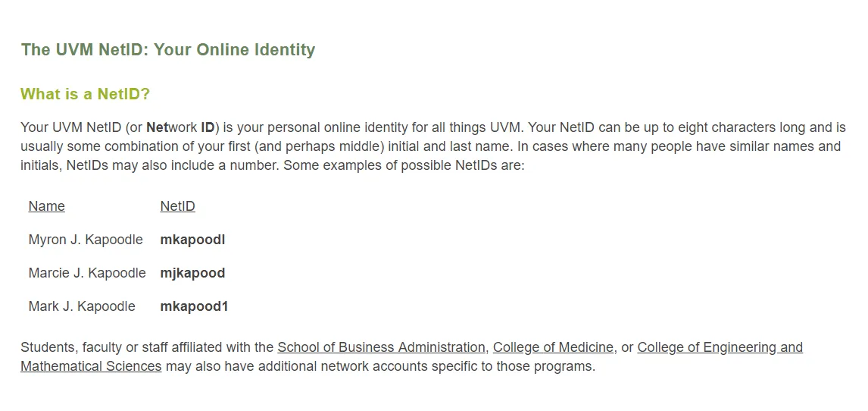The height and width of the screenshot is (411, 868).
Task: Open the School of Business Administration link
Action: 381,347
